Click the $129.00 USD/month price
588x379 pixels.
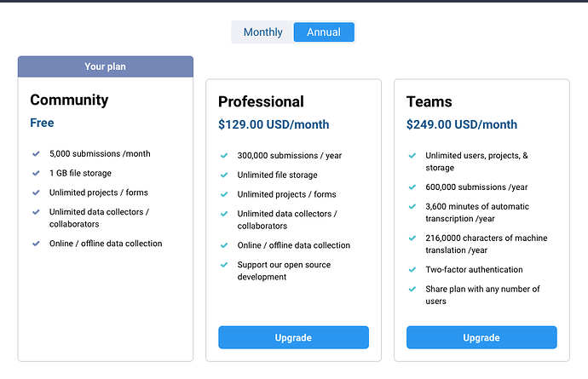pos(273,124)
